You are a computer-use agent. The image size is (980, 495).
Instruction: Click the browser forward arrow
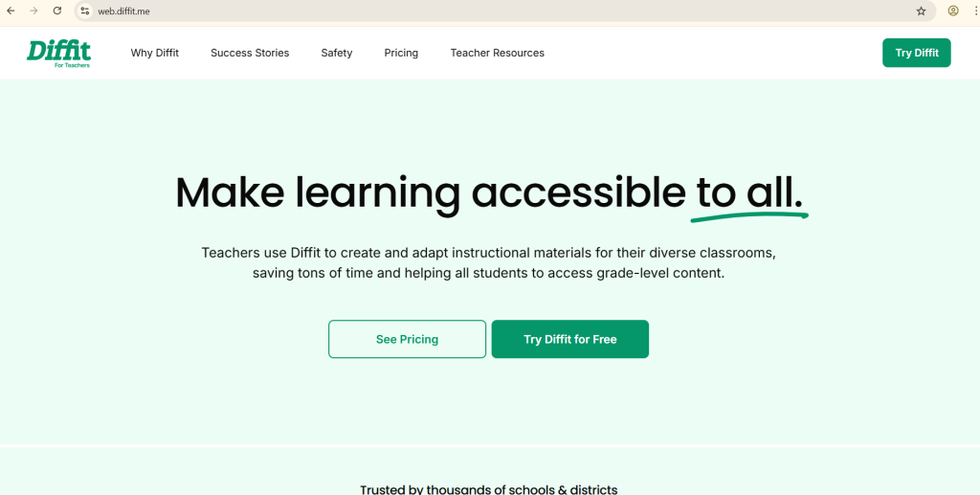click(x=33, y=11)
